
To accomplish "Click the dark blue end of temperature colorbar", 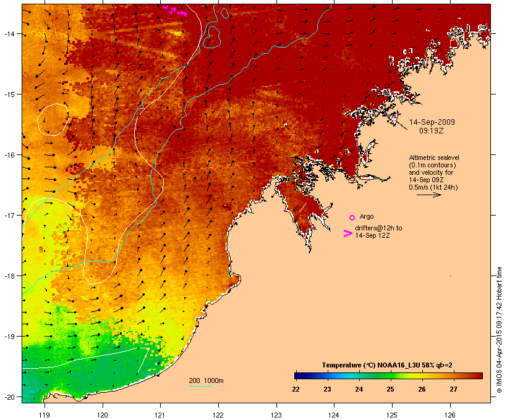I will (x=297, y=376).
